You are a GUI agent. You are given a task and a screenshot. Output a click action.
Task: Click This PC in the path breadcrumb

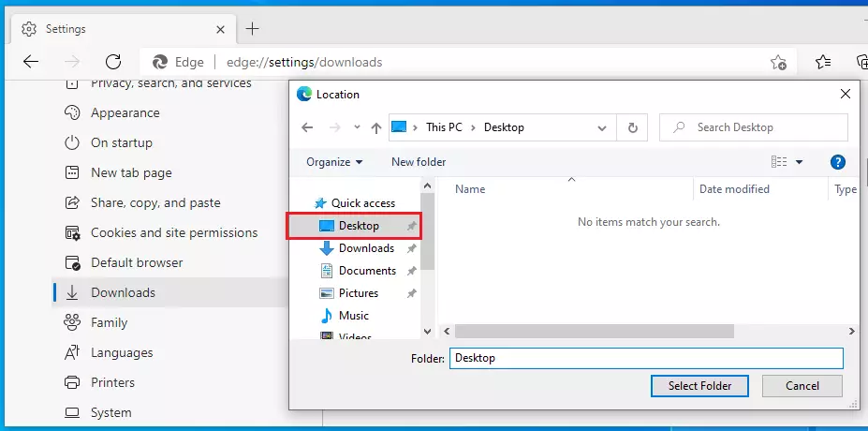click(x=444, y=127)
